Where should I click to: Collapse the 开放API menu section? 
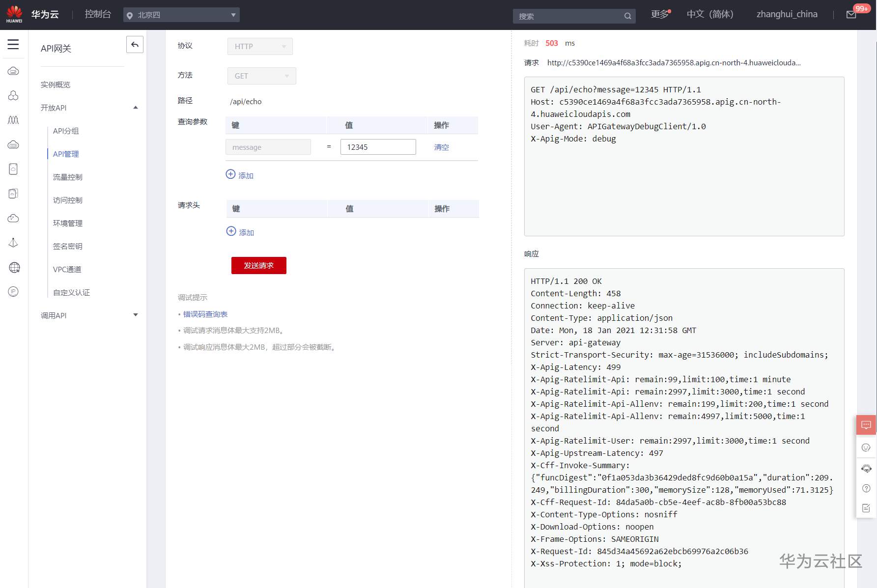136,108
